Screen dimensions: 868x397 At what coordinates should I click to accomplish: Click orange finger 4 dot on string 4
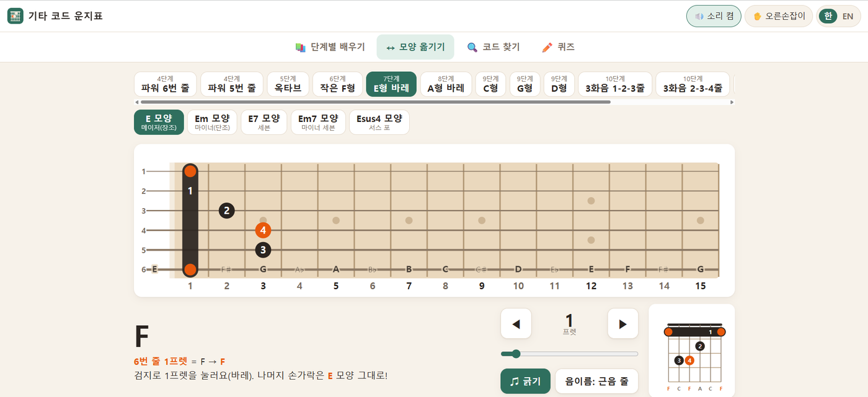(x=263, y=230)
